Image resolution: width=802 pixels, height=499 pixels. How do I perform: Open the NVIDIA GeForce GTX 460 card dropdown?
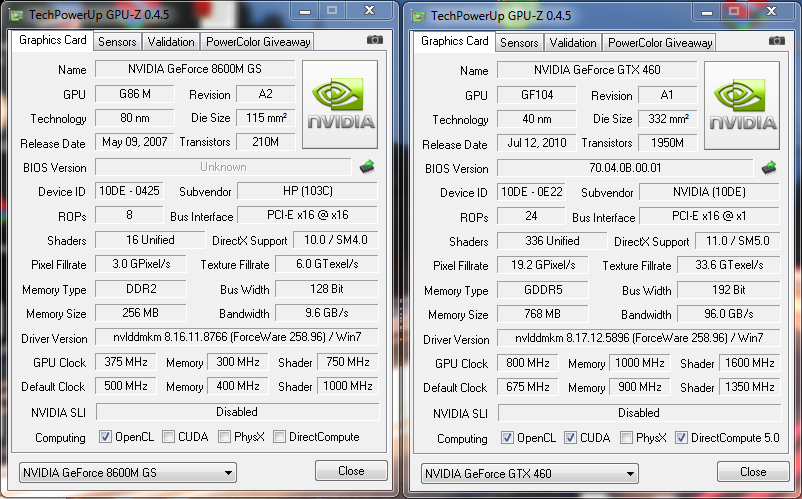click(x=530, y=473)
